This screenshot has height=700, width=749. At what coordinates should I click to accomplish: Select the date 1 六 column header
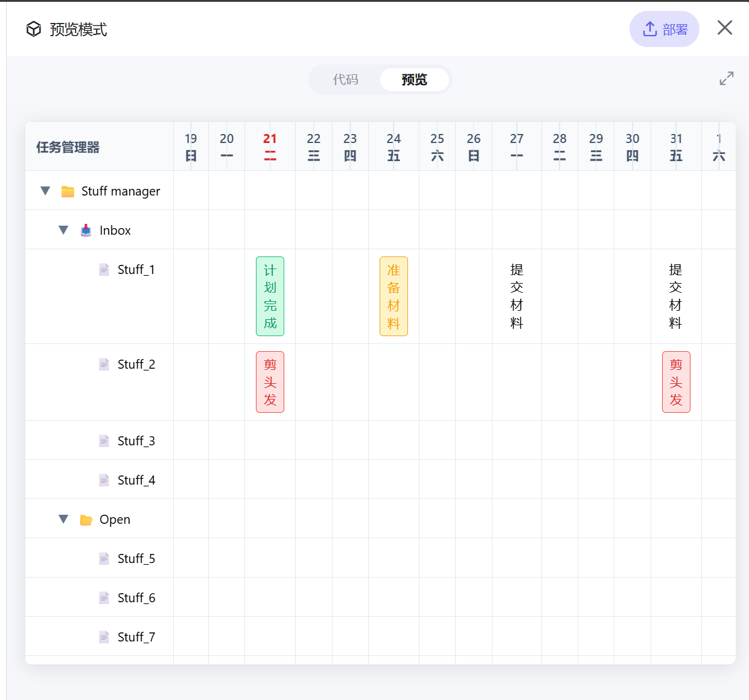pyautogui.click(x=719, y=147)
